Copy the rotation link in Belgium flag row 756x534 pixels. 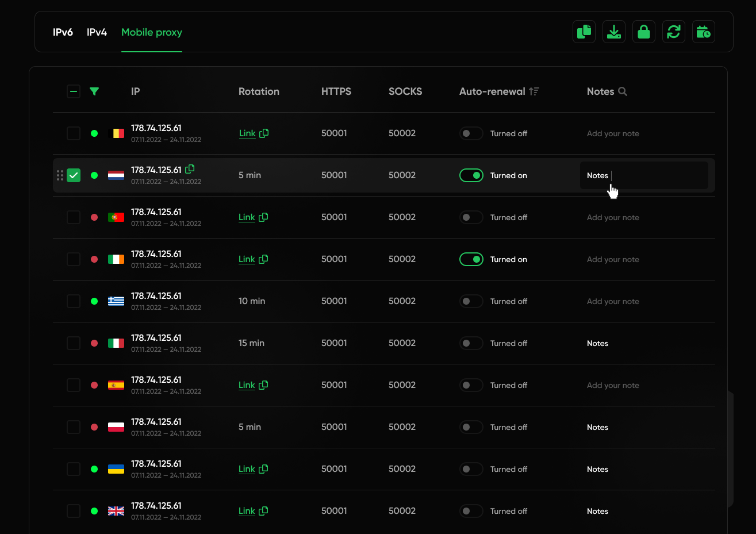264,133
